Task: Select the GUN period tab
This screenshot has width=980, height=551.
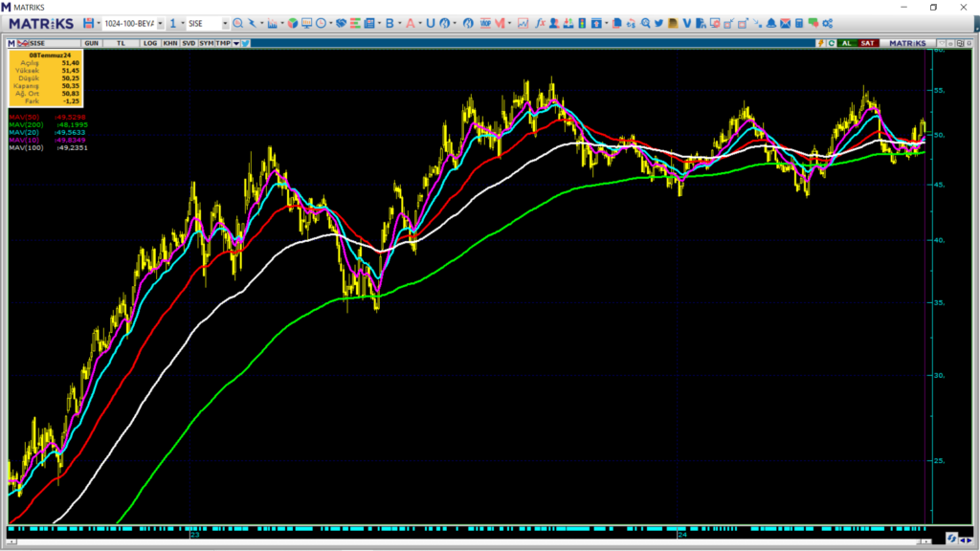Action: point(92,43)
